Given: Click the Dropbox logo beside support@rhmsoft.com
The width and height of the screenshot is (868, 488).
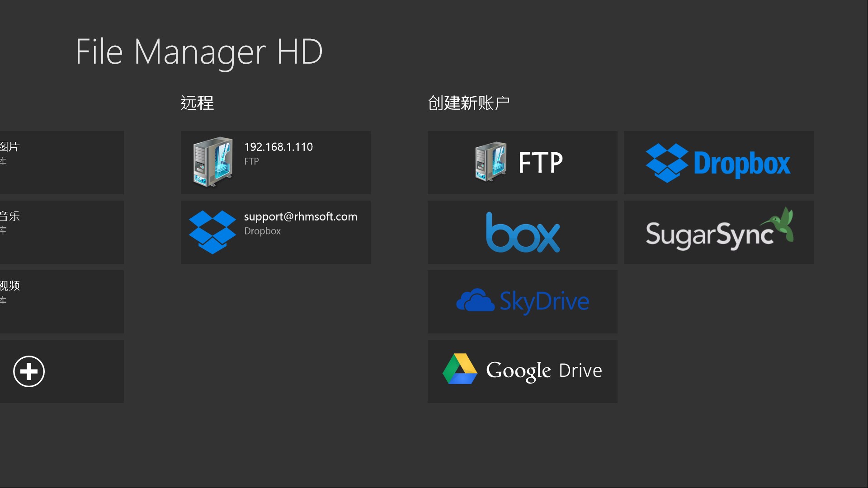Looking at the screenshot, I should [212, 232].
